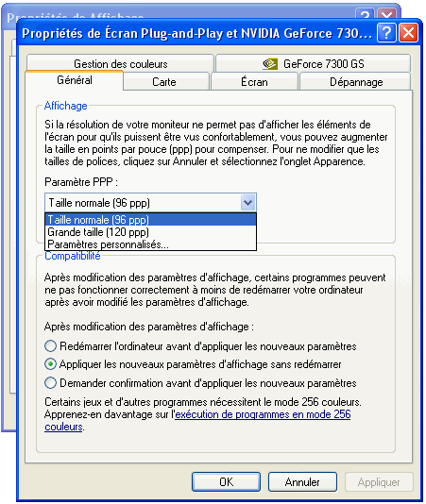This screenshot has width=426, height=504.
Task: Select Redémarrer l'ordinateur avant d'appliquer radio button
Action: (50, 346)
